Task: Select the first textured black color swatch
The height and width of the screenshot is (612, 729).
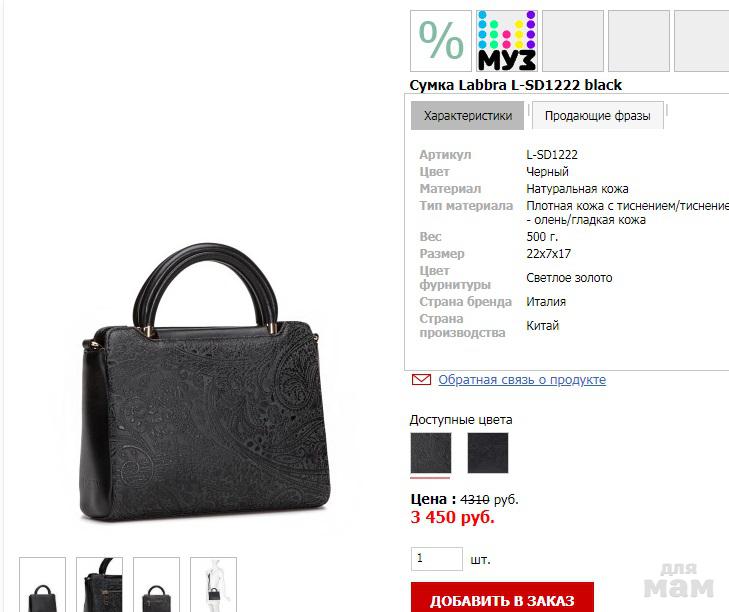Action: coord(431,453)
